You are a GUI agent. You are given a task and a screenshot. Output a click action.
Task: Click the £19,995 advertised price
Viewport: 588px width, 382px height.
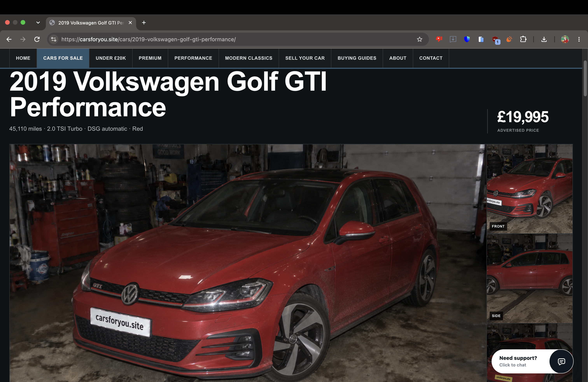(523, 117)
